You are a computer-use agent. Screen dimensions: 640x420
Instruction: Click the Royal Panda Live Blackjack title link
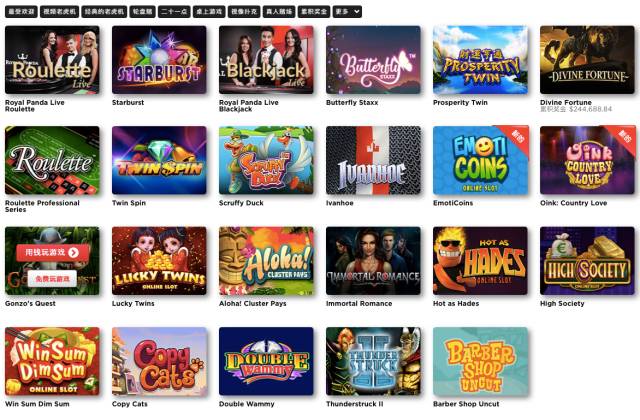249,106
